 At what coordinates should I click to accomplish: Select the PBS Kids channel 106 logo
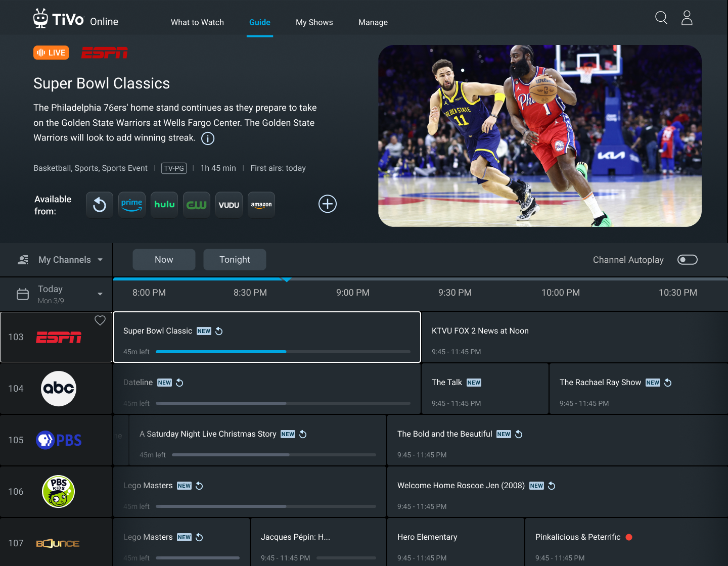(59, 491)
